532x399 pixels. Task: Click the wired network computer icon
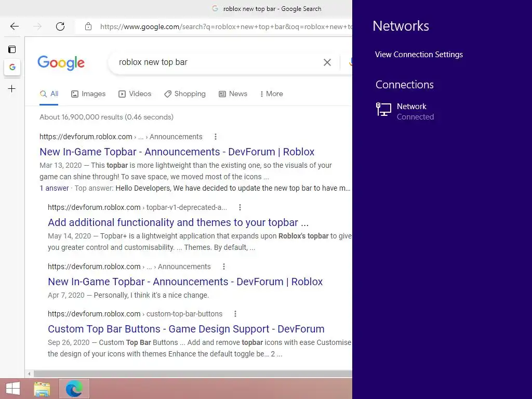click(x=383, y=110)
